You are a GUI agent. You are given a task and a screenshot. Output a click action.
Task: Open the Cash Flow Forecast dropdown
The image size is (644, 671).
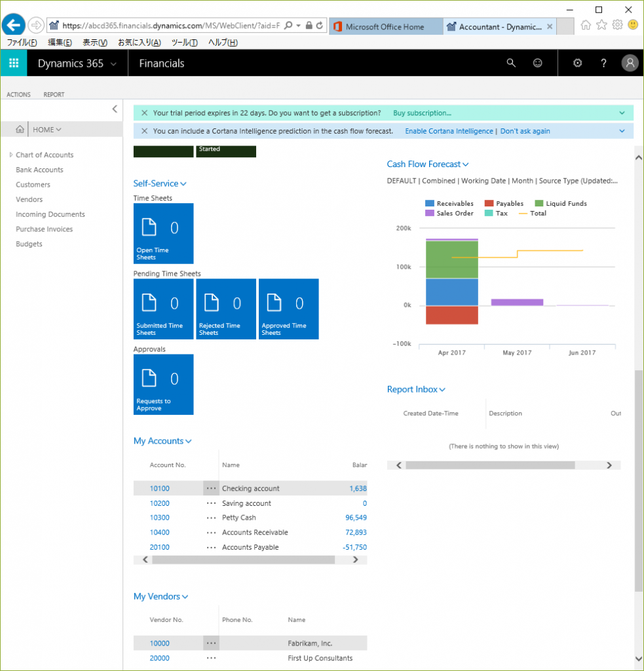pos(466,164)
